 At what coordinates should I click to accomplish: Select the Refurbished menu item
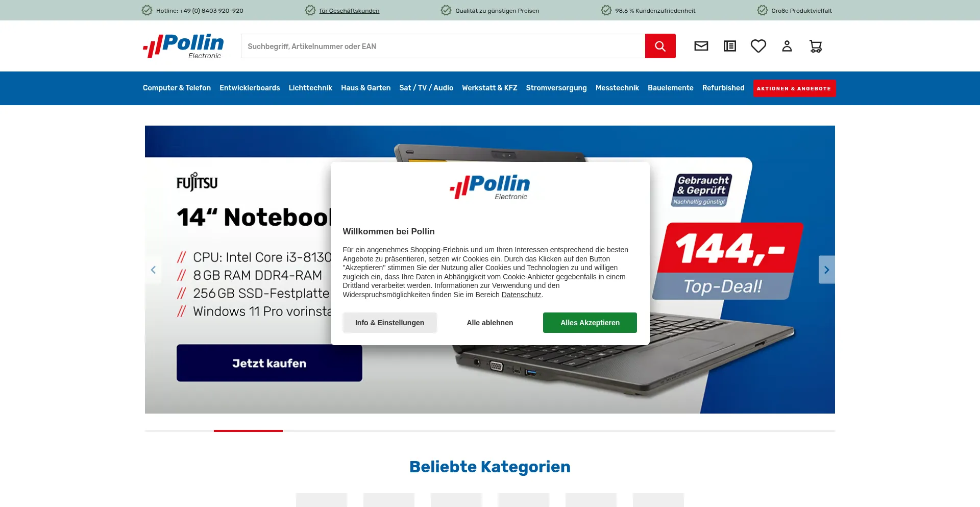[723, 88]
